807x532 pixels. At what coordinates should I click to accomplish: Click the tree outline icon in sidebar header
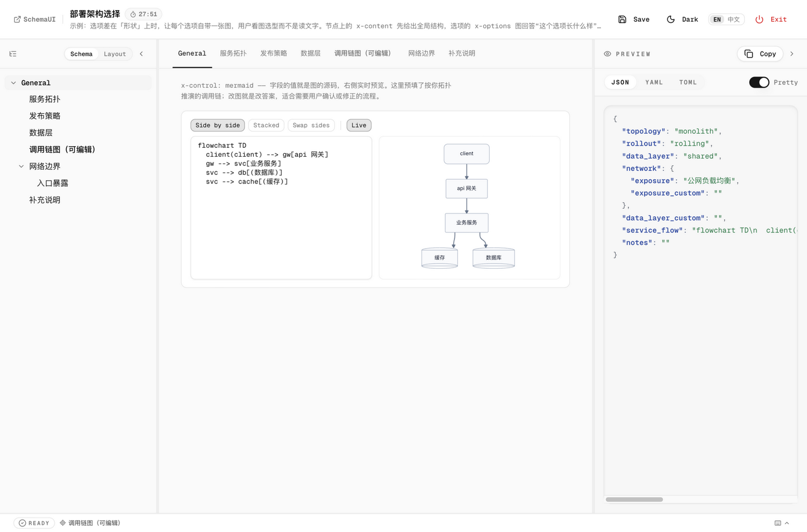click(13, 54)
